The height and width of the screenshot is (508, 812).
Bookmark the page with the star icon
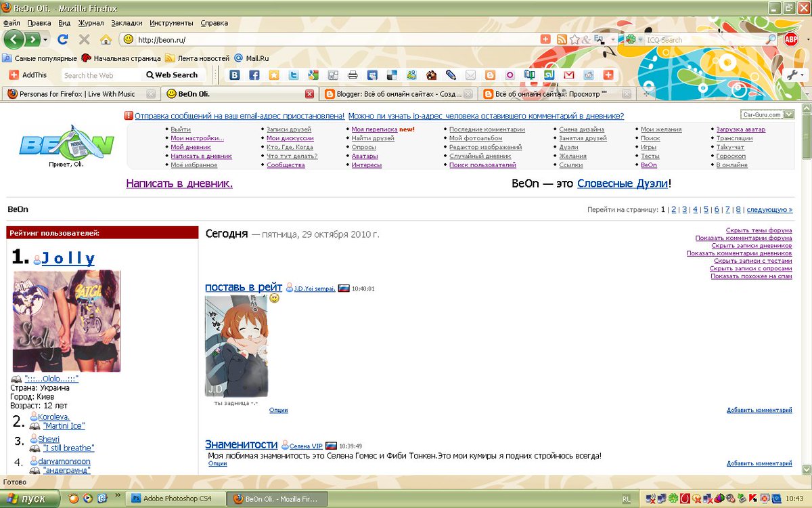point(574,39)
